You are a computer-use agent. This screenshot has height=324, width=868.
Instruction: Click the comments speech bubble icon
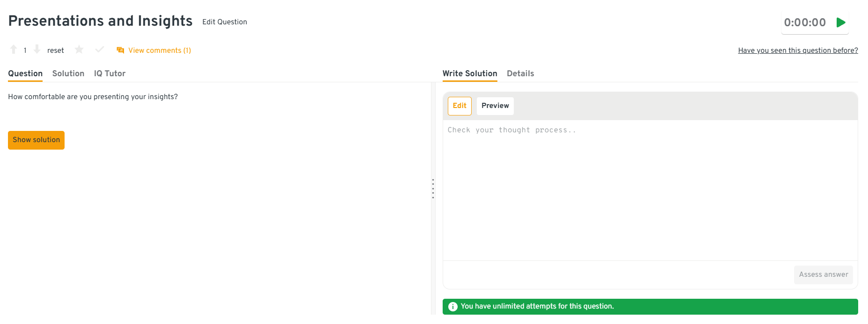[120, 50]
